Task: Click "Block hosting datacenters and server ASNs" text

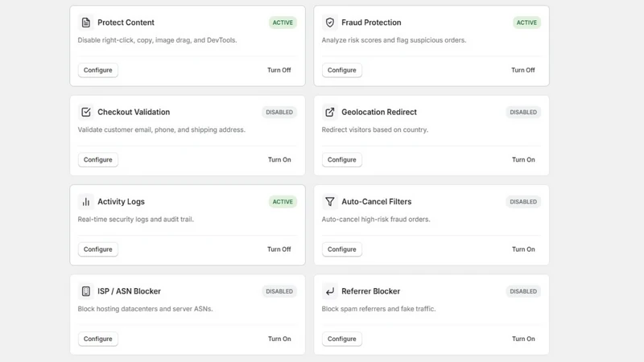Action: point(146,309)
